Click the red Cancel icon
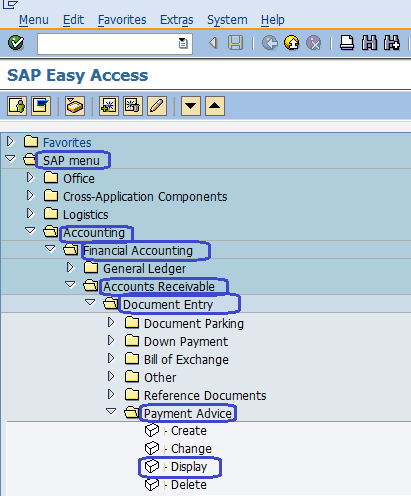The width and height of the screenshot is (411, 496). coord(314,43)
